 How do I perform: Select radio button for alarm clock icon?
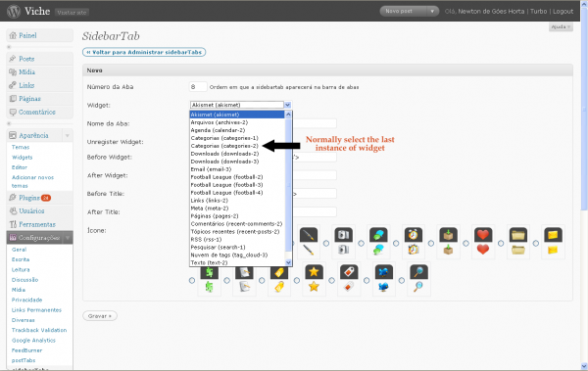coord(396,243)
